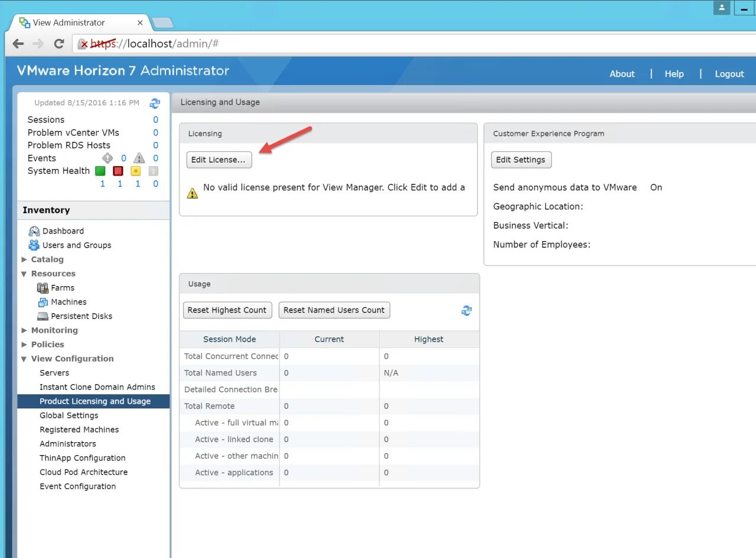Click the Edit License button

tap(219, 160)
